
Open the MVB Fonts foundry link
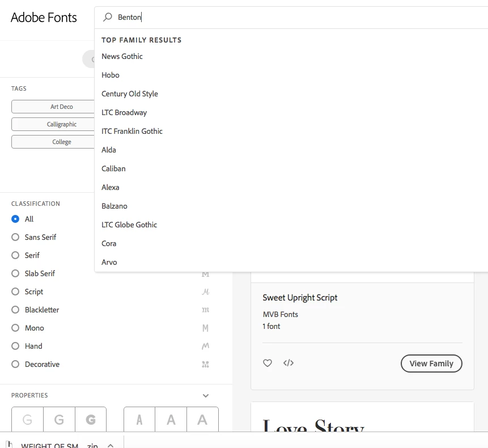click(280, 314)
